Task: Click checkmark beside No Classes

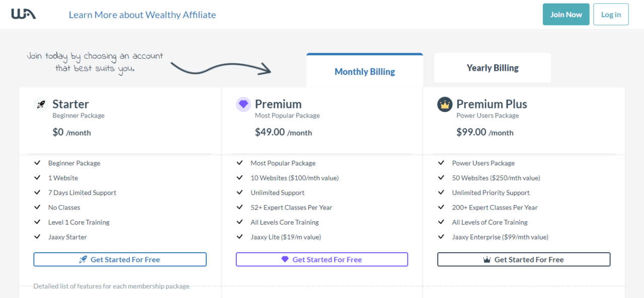Action: point(37,207)
